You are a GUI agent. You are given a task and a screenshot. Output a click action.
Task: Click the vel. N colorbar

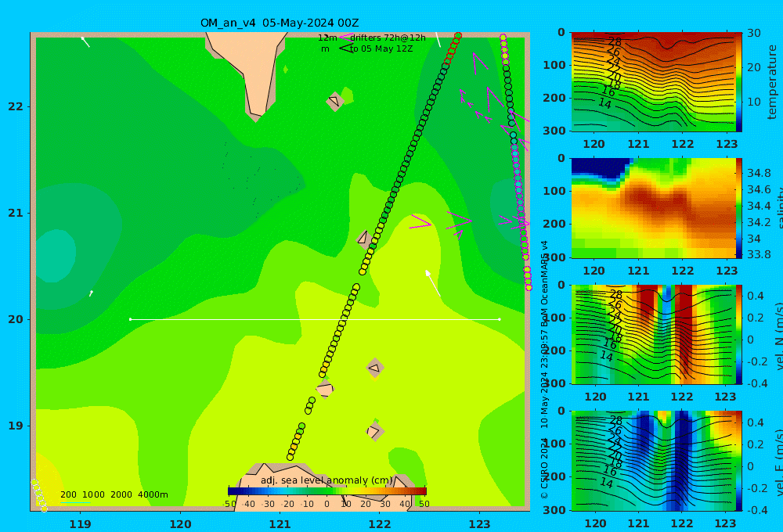(x=738, y=335)
